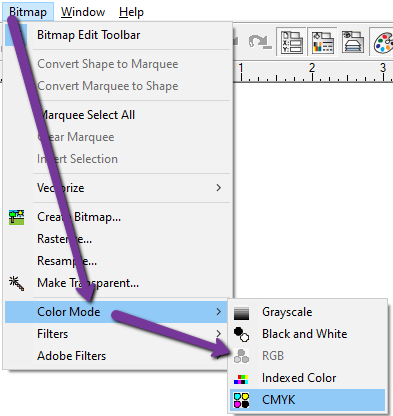Click the X Y position toolbar icon
Image resolution: width=393 pixels, height=416 pixels.
pyautogui.click(x=292, y=42)
